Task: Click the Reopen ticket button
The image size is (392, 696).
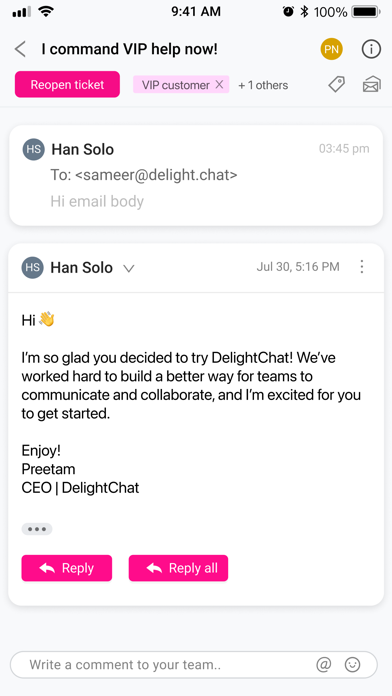Action: coord(67,84)
